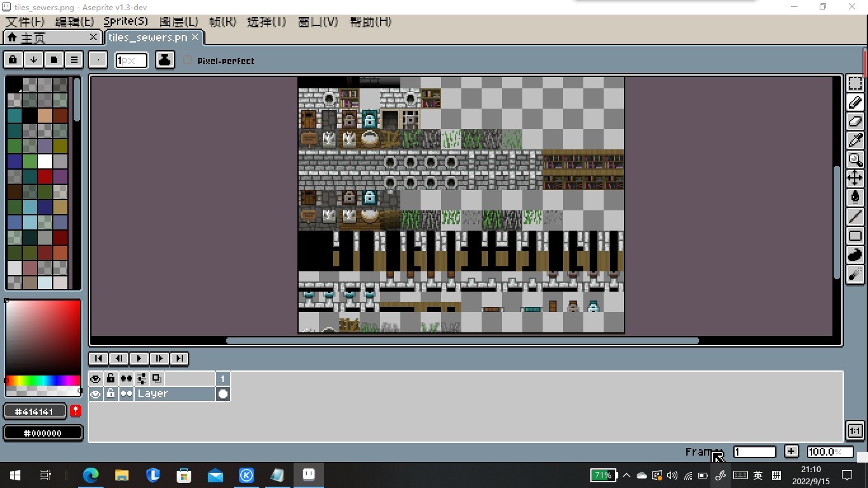Open palette sort arrow button

coord(33,60)
